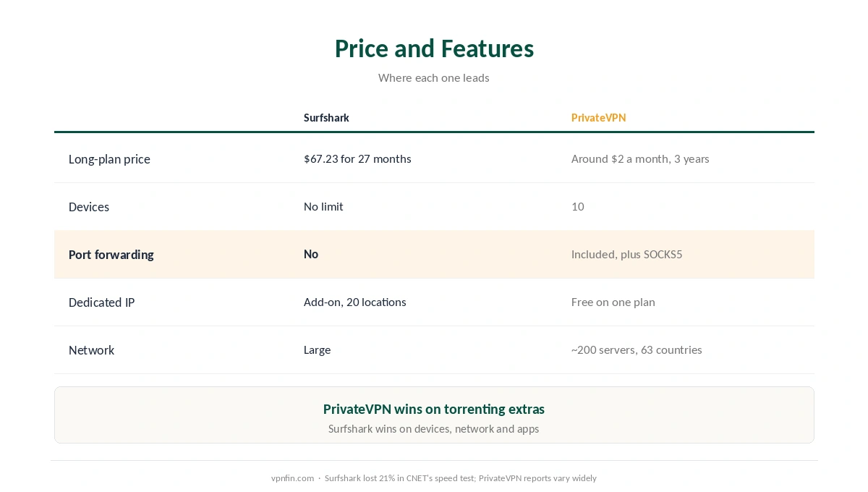868x492 pixels.
Task: Click 'Around $2 a month, 3 years'
Action: coord(640,159)
